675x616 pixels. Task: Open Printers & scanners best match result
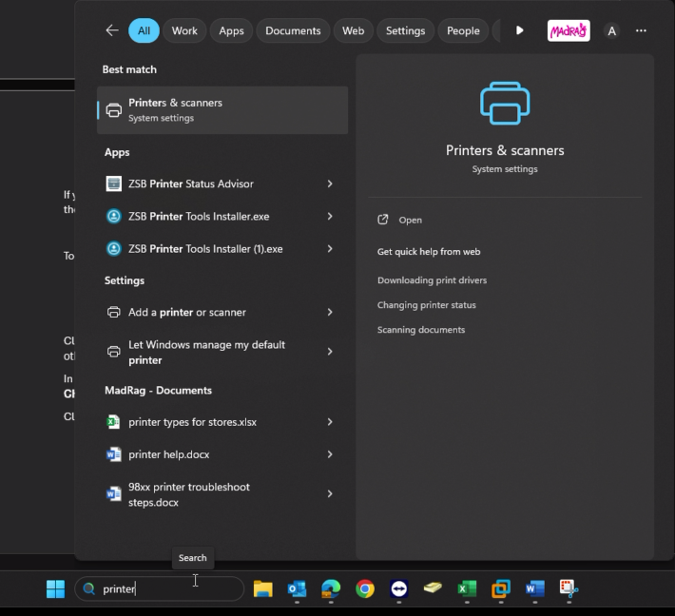(222, 110)
